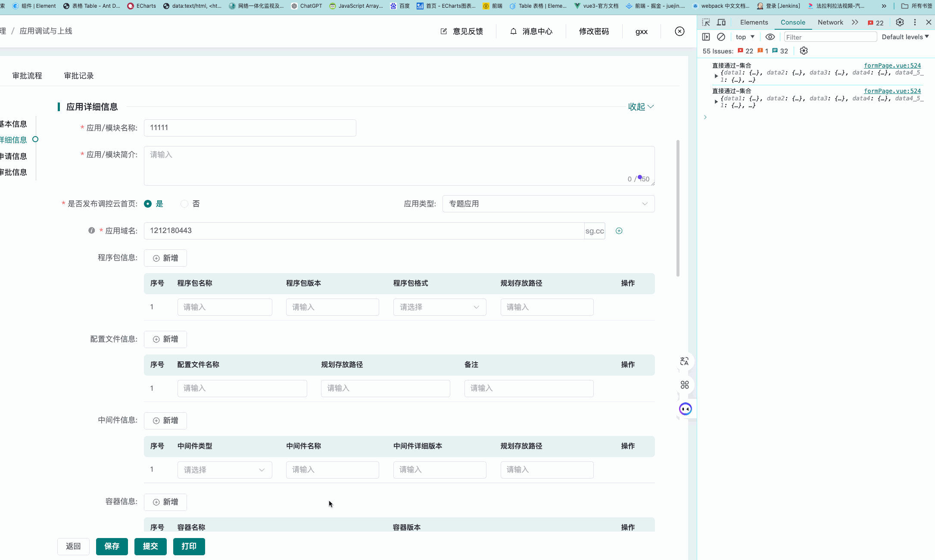
Task: Click the info icon before 应用域名
Action: pos(91,230)
